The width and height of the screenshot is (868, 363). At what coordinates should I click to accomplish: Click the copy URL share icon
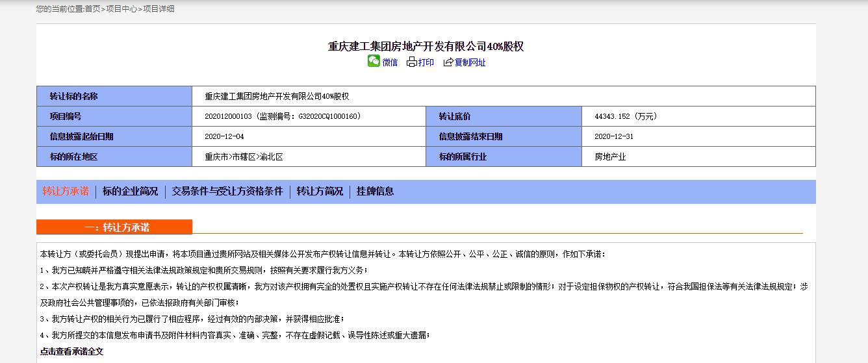[448, 62]
